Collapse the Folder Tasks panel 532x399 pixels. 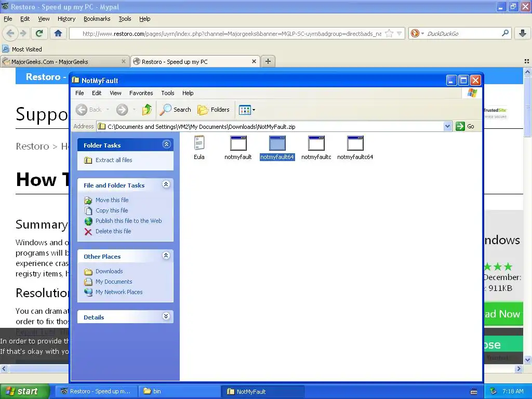coord(166,144)
